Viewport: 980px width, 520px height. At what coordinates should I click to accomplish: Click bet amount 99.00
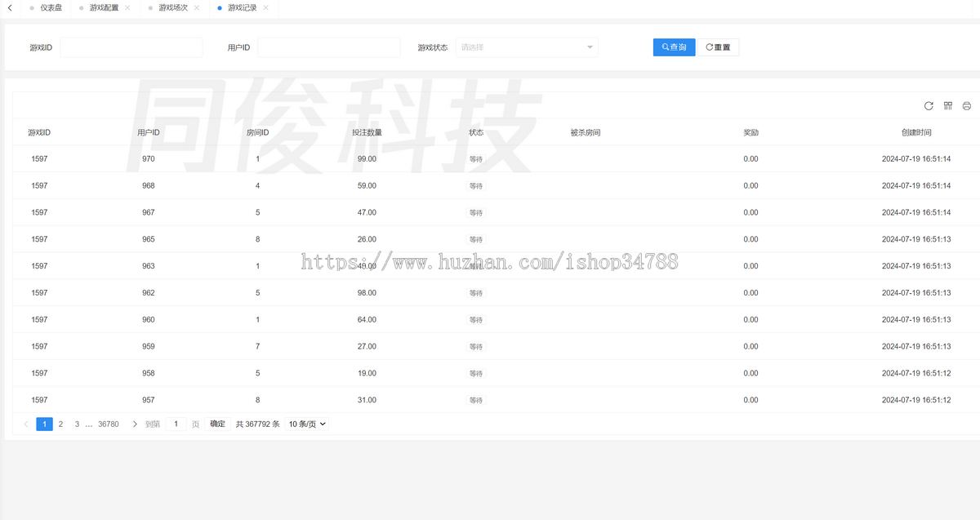tap(367, 159)
